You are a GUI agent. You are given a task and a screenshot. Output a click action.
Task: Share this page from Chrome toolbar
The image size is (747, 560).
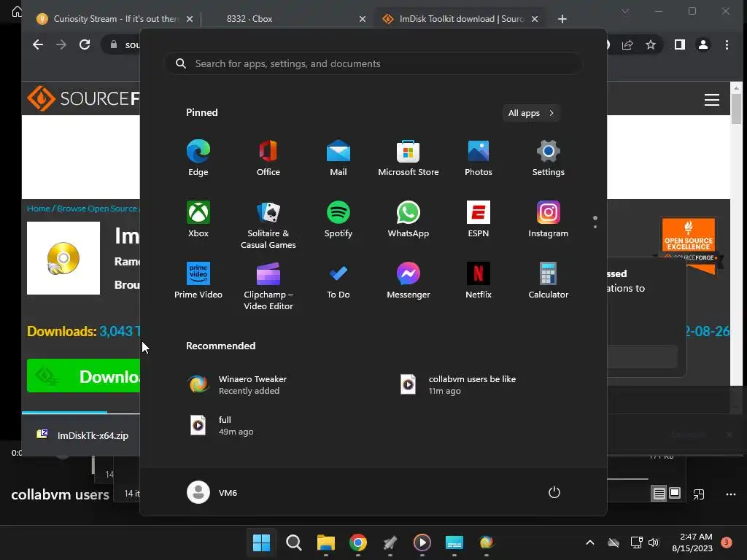(627, 44)
